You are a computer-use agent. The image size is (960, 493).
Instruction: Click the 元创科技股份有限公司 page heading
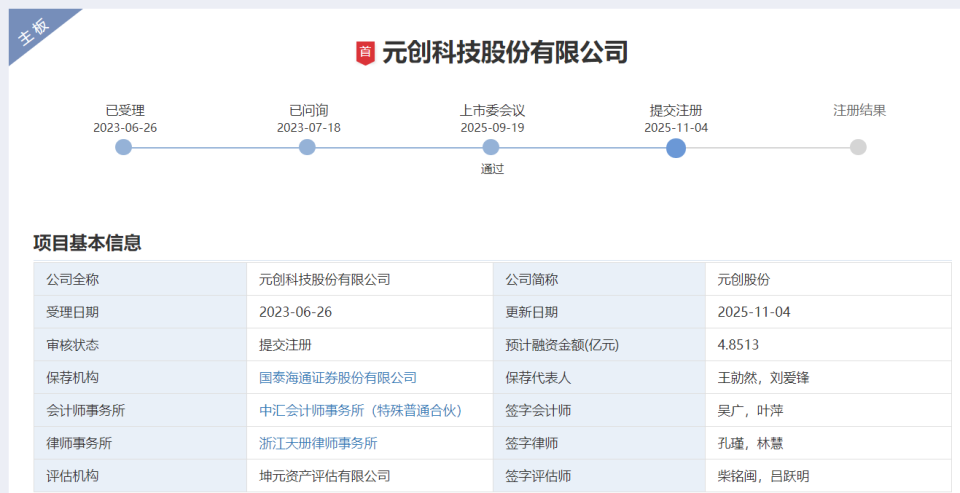pyautogui.click(x=505, y=53)
